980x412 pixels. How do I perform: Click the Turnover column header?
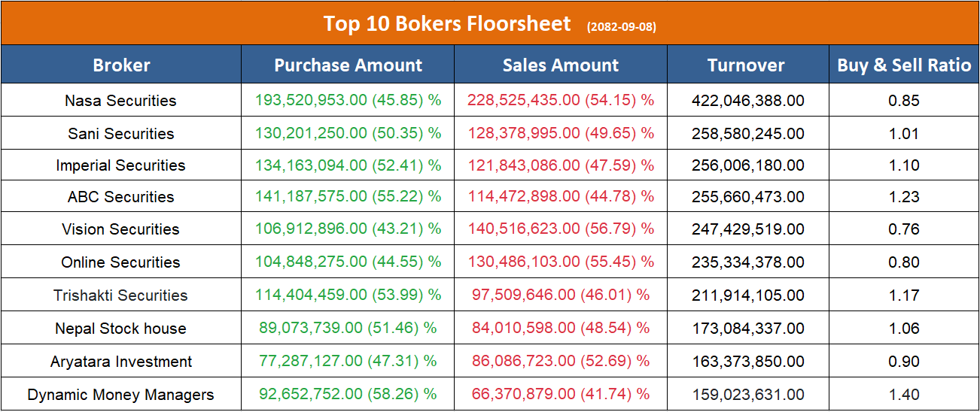pos(746,65)
